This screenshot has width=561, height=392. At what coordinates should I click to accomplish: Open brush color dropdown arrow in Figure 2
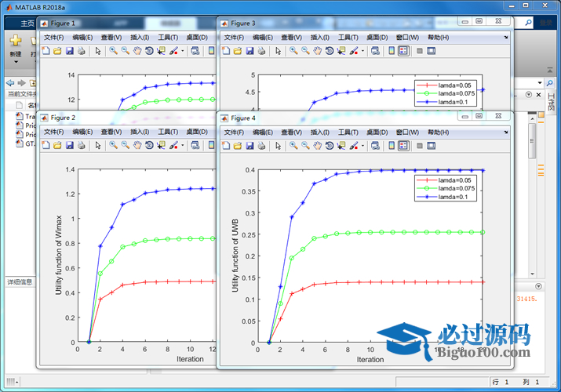183,146
